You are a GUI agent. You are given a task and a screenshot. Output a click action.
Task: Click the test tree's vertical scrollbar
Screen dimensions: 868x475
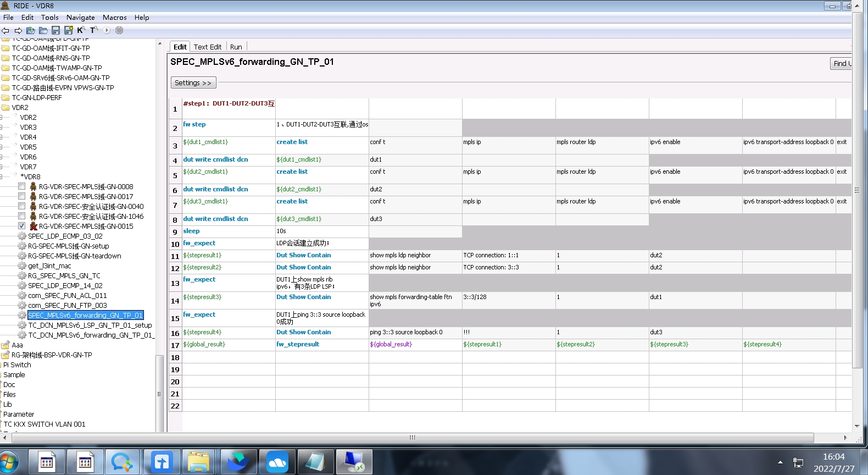pyautogui.click(x=159, y=393)
